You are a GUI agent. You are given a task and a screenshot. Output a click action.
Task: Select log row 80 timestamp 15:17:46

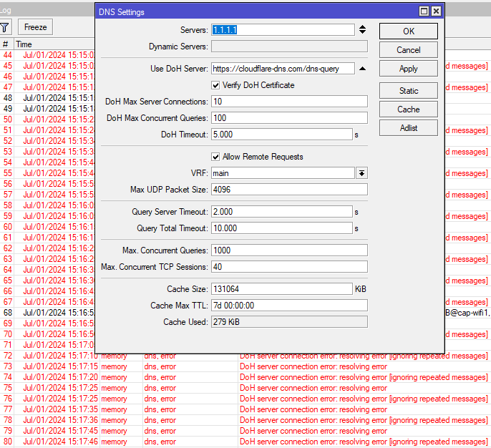pyautogui.click(x=60, y=442)
